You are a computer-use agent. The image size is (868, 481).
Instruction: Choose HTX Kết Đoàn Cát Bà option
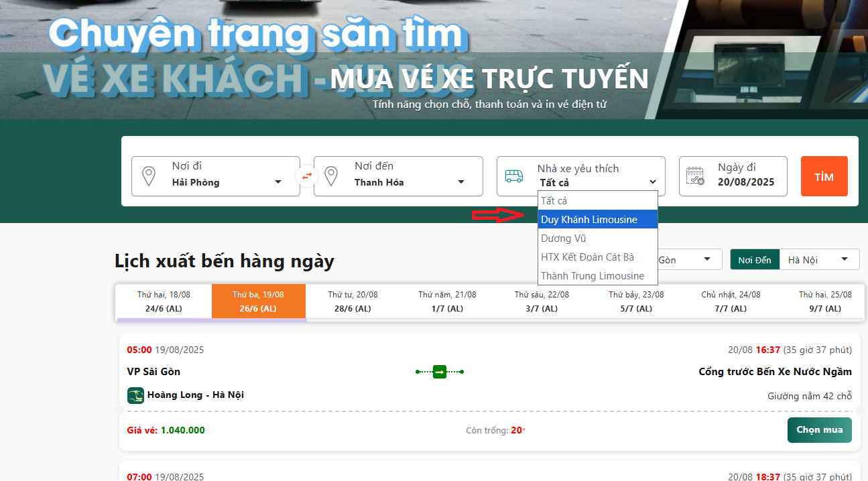click(x=598, y=257)
